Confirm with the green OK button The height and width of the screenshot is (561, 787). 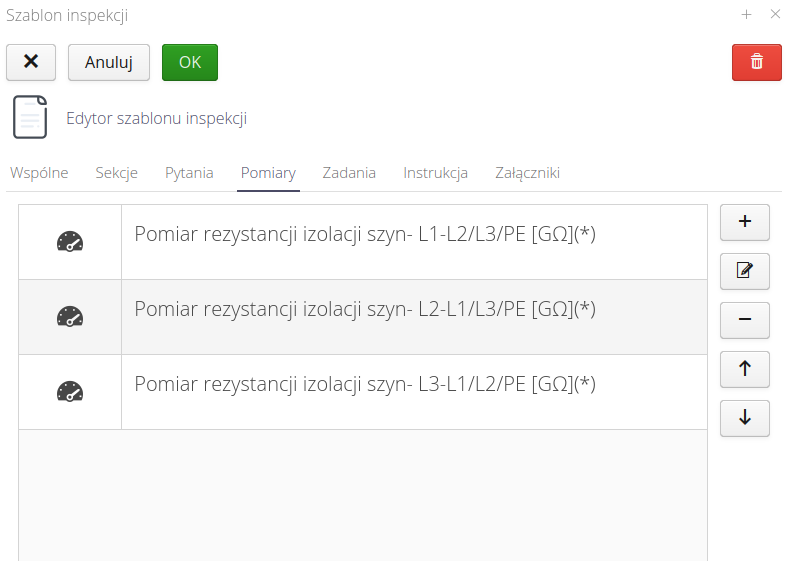pyautogui.click(x=189, y=62)
